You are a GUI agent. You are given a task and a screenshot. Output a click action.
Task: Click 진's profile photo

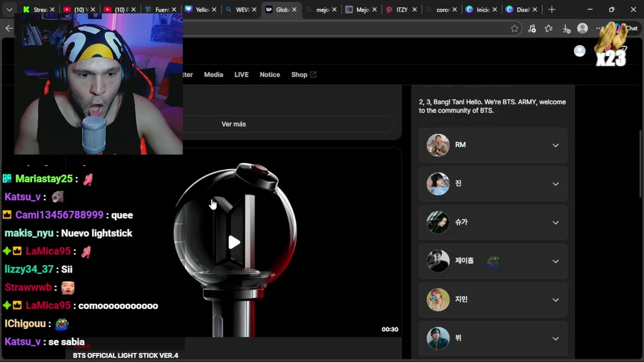coord(438,184)
